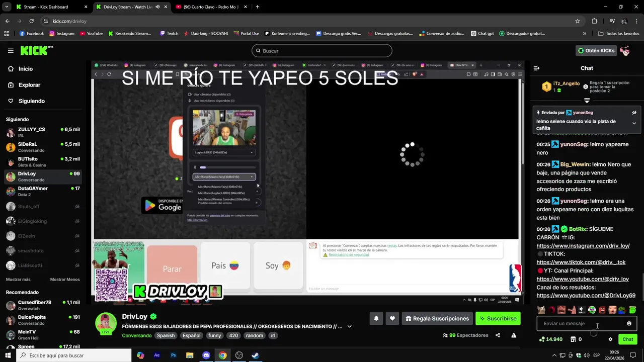
Task: Open recommended channel DulcePepita
Action: [43, 320]
